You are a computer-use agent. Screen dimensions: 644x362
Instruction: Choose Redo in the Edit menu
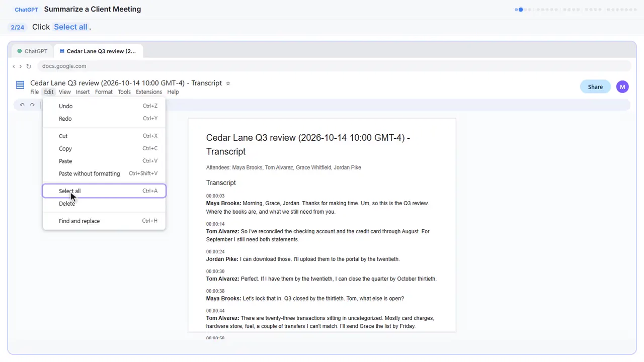104,119
